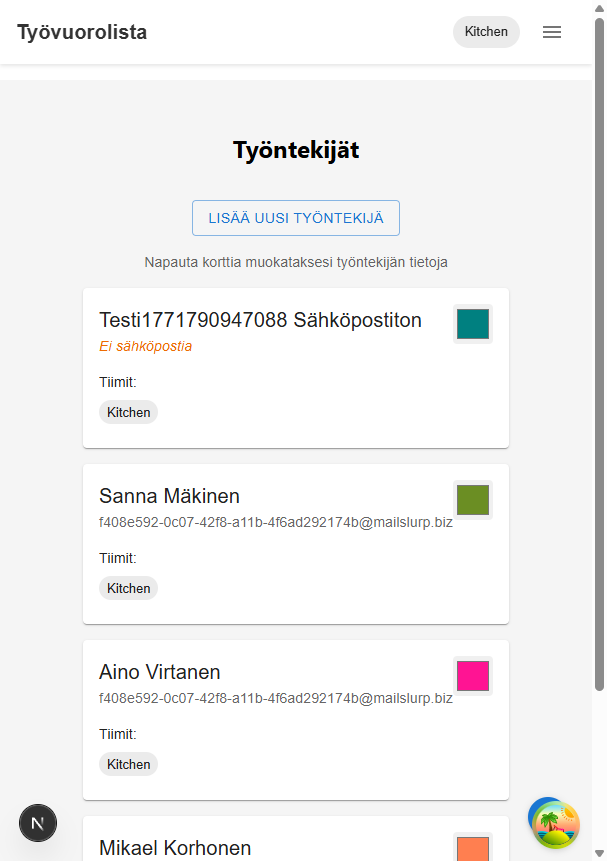Click the mailslurp.biz email on Sanna's card
Viewport: 607px width, 861px height.
(x=276, y=521)
